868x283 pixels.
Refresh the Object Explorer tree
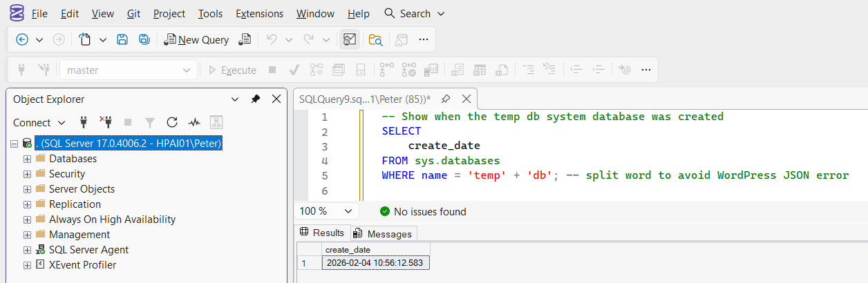(172, 122)
